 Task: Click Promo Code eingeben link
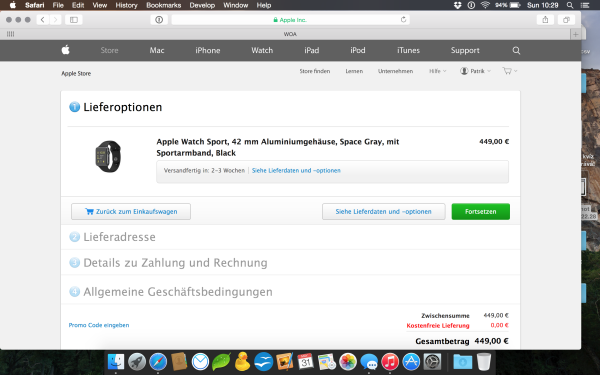click(99, 325)
